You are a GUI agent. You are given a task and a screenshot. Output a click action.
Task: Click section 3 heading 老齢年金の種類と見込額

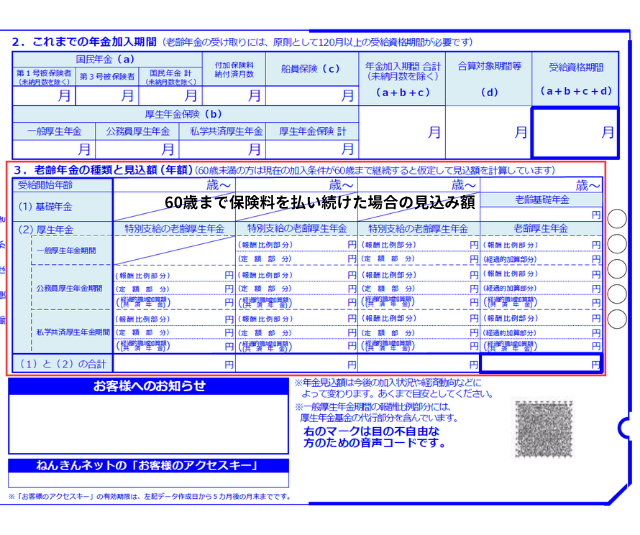(100, 170)
